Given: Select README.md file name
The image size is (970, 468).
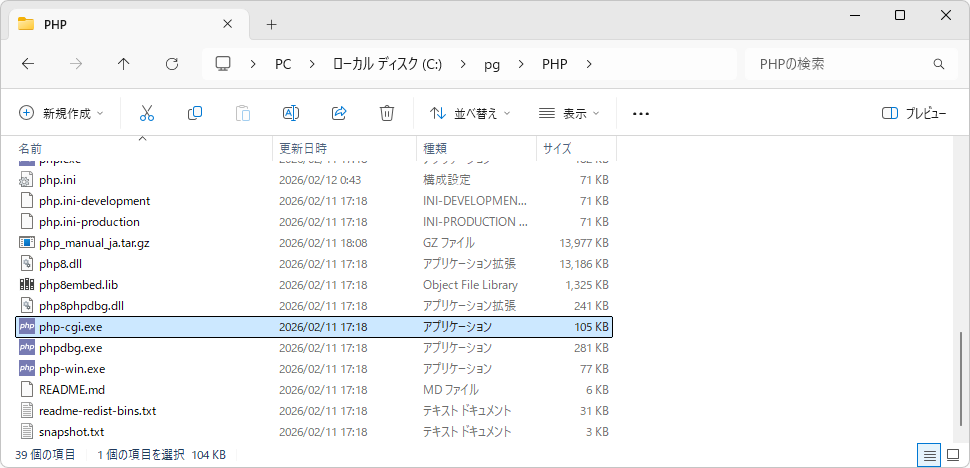Looking at the screenshot, I should [x=72, y=389].
